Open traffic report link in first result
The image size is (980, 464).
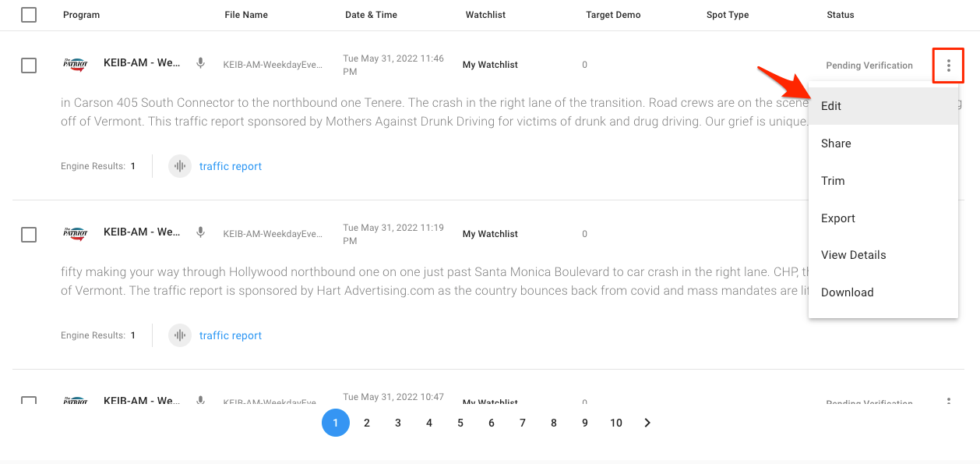(x=231, y=166)
